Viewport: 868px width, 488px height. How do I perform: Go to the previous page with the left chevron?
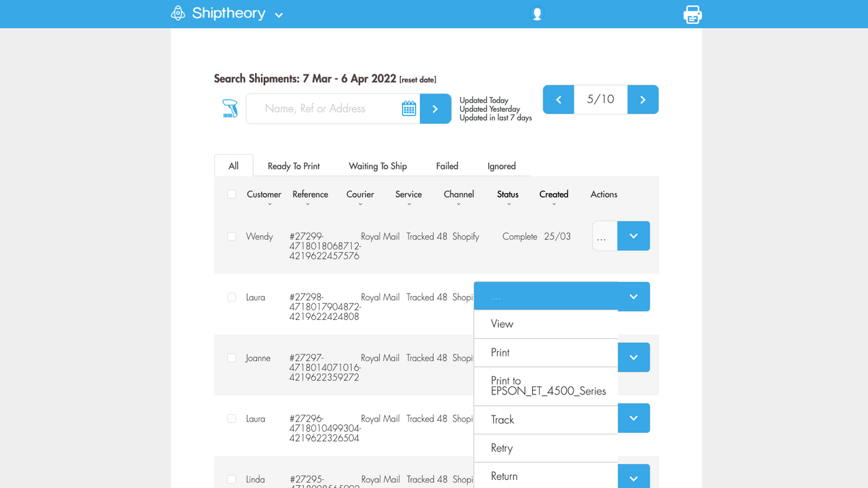tap(557, 99)
